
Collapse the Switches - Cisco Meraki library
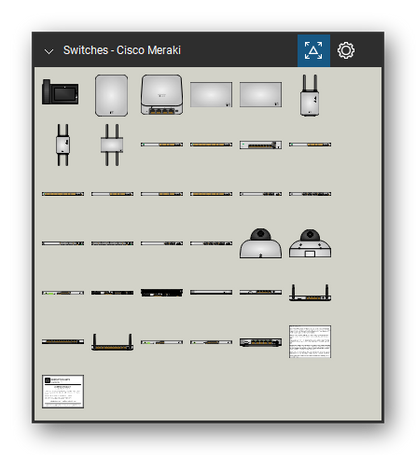click(x=49, y=51)
